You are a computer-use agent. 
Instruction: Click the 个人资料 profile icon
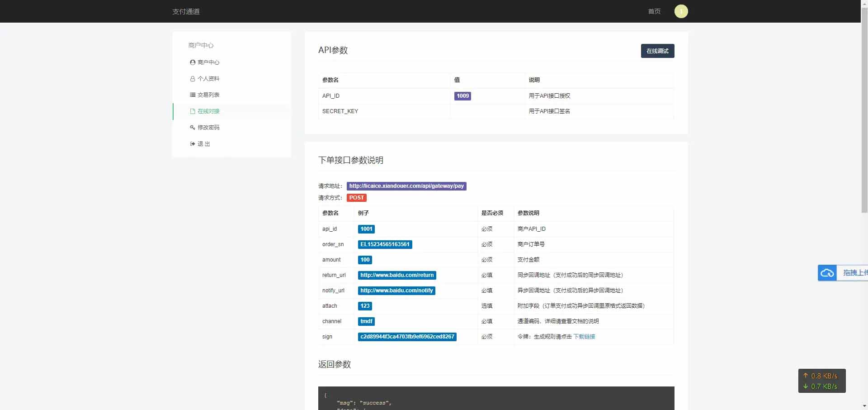193,79
